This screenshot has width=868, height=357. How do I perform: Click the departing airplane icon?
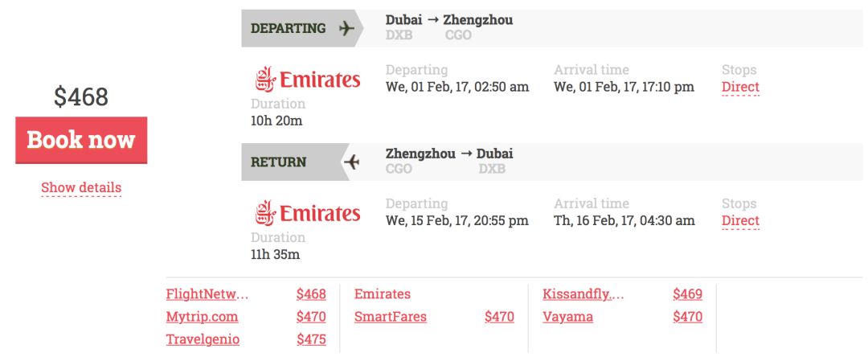click(x=346, y=28)
